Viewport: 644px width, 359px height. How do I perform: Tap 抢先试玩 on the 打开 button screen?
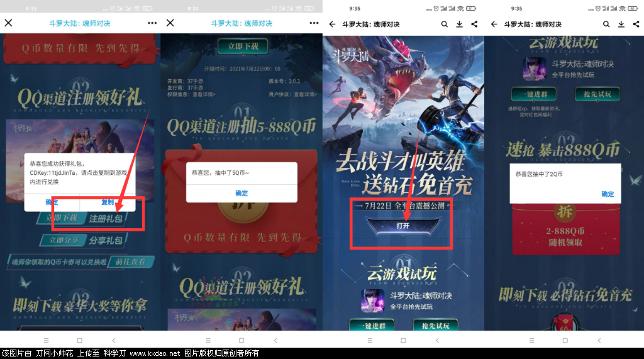435,325
